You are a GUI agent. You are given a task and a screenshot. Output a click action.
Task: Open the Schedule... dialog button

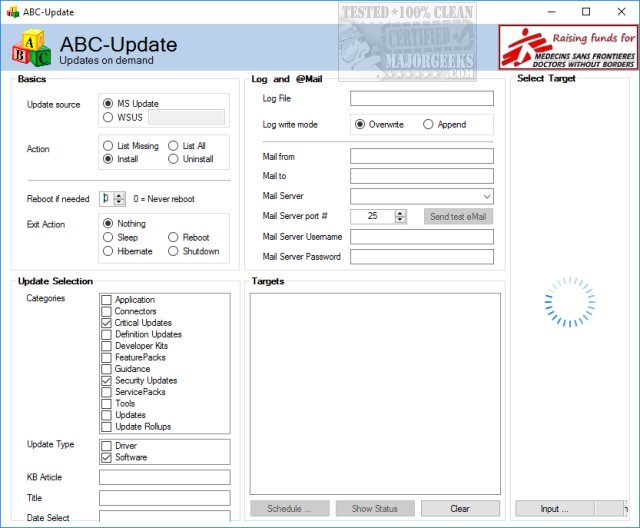(x=290, y=509)
